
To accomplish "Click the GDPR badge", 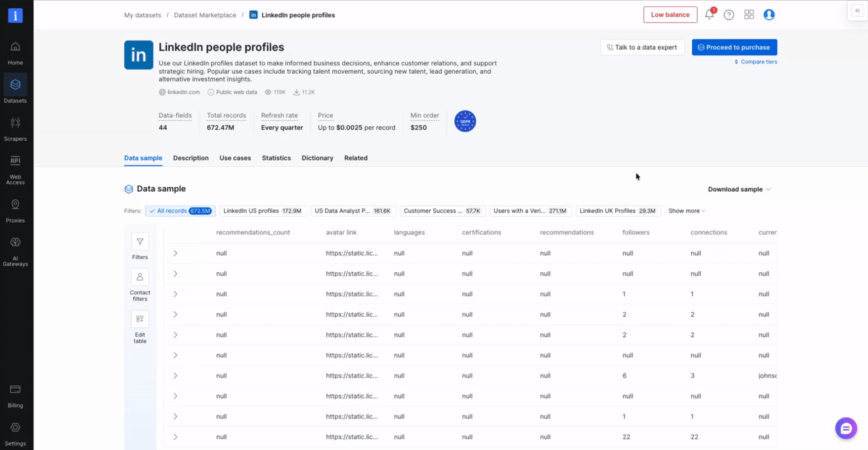I will (x=465, y=121).
